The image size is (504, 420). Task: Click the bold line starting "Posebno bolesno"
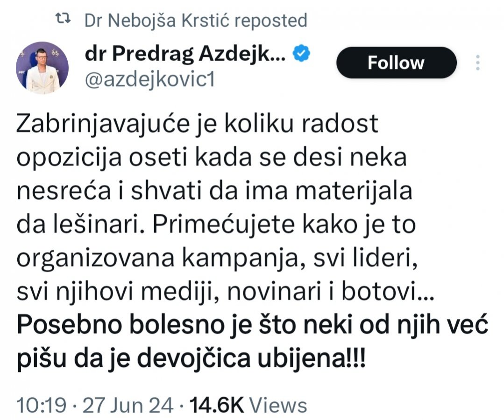tap(252, 325)
